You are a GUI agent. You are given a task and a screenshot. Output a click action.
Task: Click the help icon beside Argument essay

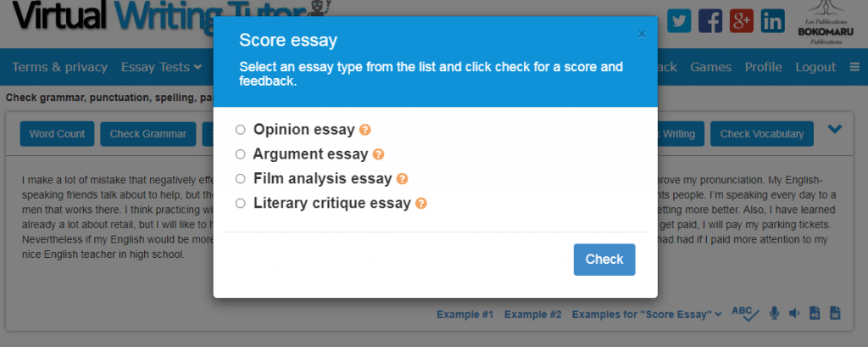click(x=378, y=154)
